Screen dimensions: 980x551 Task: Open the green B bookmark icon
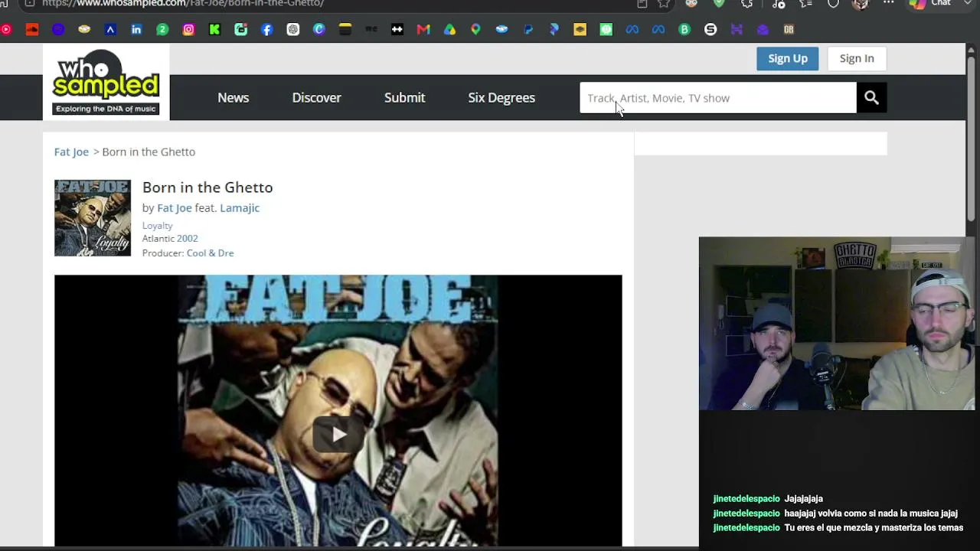(x=684, y=29)
